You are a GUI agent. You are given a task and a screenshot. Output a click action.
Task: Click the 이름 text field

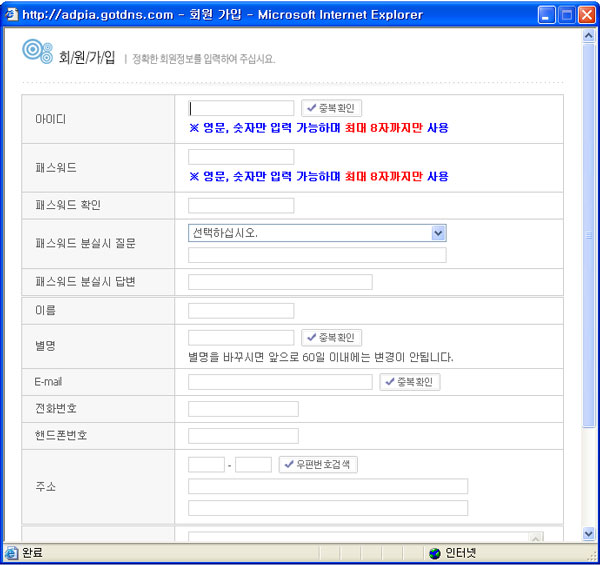click(x=241, y=311)
